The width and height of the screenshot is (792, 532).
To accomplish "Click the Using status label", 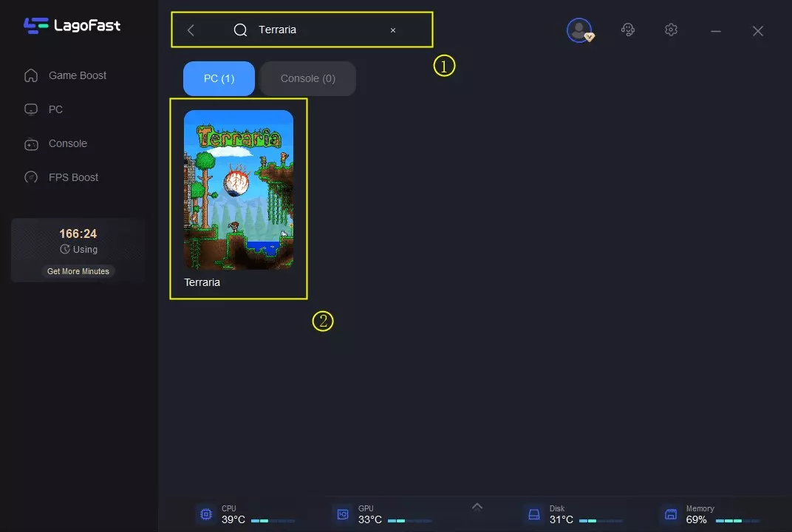I will tap(85, 250).
